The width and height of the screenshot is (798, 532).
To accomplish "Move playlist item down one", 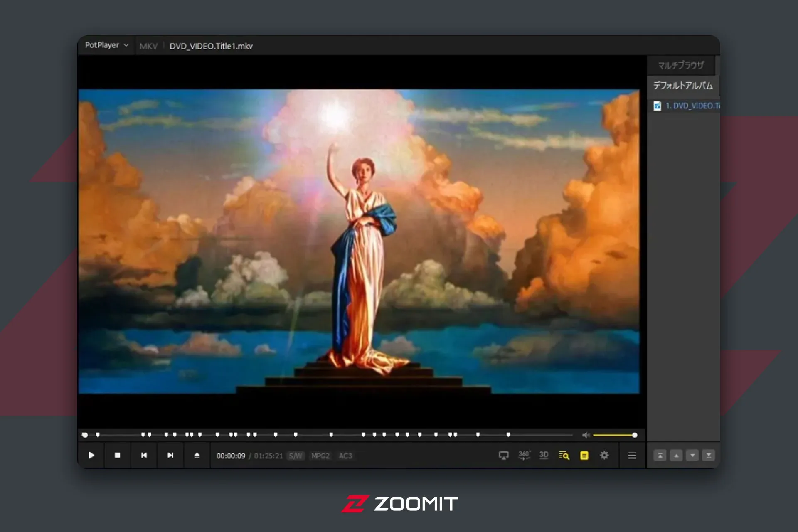I will [692, 456].
